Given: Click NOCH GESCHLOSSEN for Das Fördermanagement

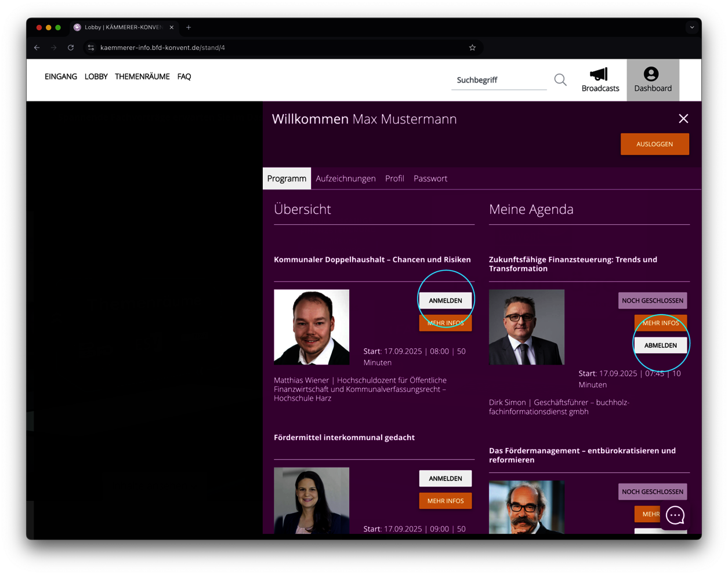Looking at the screenshot, I should pyautogui.click(x=653, y=492).
